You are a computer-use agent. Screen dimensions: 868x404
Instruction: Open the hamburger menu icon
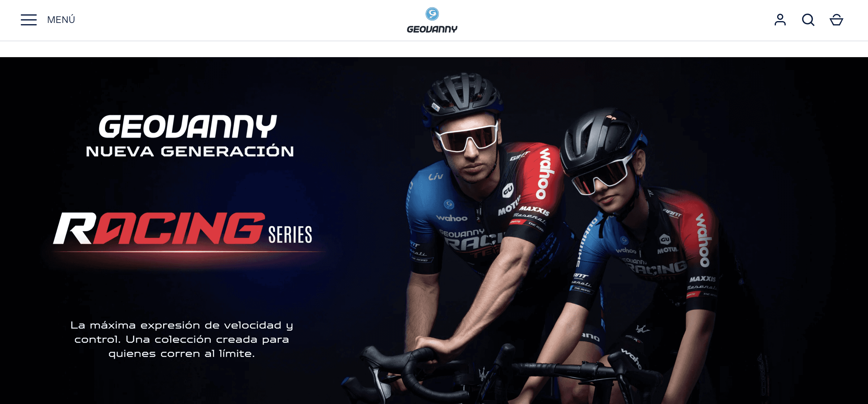coord(29,20)
